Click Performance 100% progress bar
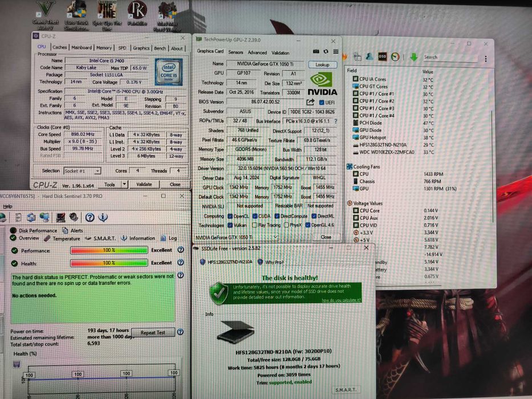 tap(109, 250)
